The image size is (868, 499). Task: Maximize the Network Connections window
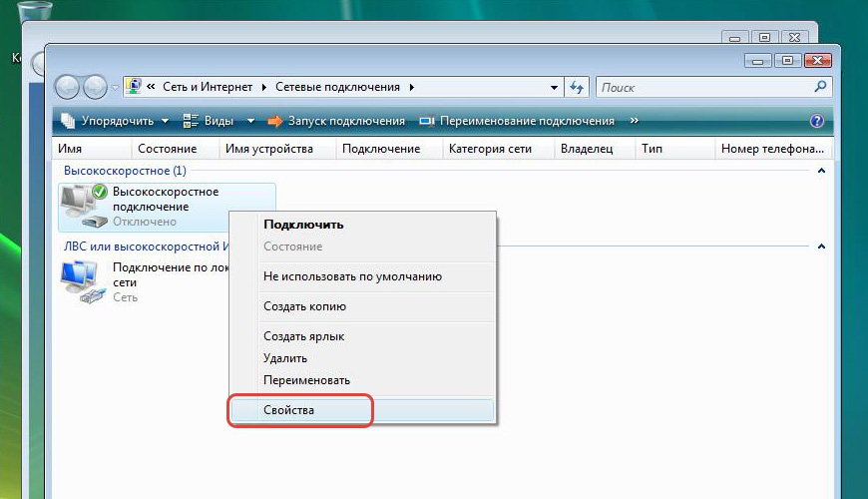[x=788, y=60]
